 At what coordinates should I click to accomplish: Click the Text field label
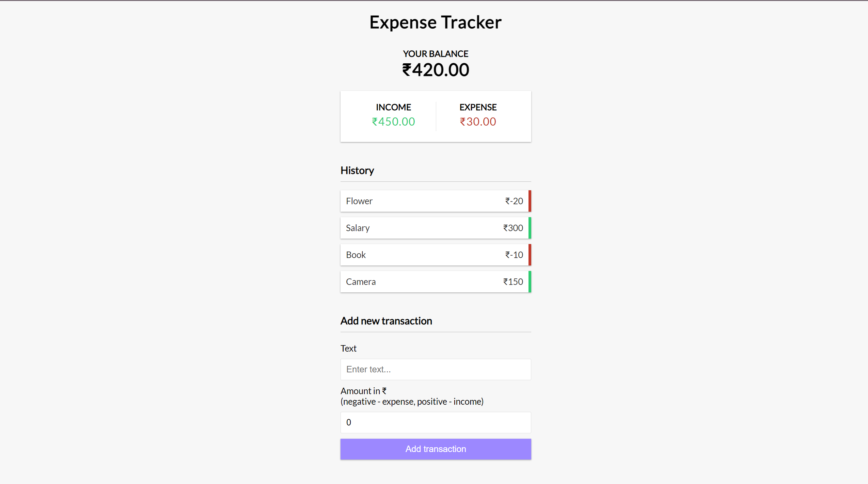pos(348,349)
